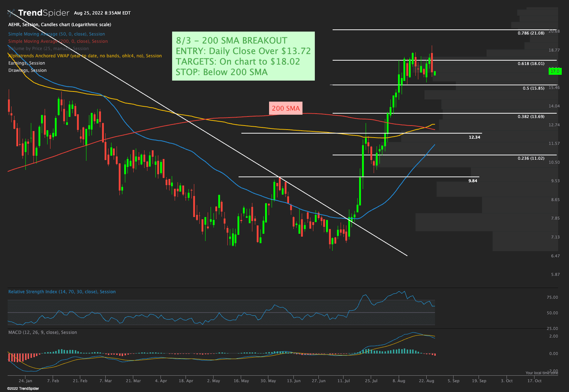This screenshot has height=392, width=569.
Task: Select the Alphatrends Anchored VWAP legend entry
Action: [85, 56]
